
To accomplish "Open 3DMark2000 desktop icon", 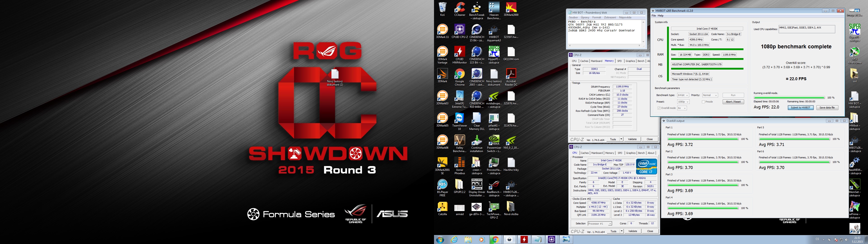I will click(x=511, y=9).
